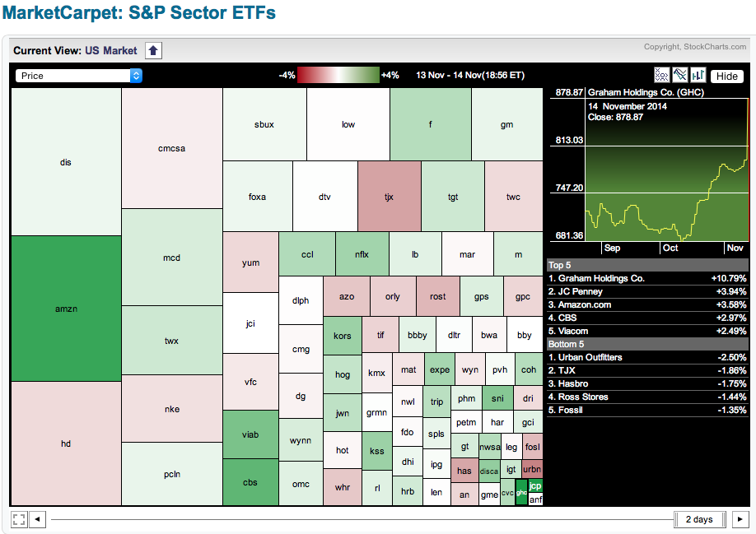Select the dis tile
The width and height of the screenshot is (756, 534).
point(66,162)
